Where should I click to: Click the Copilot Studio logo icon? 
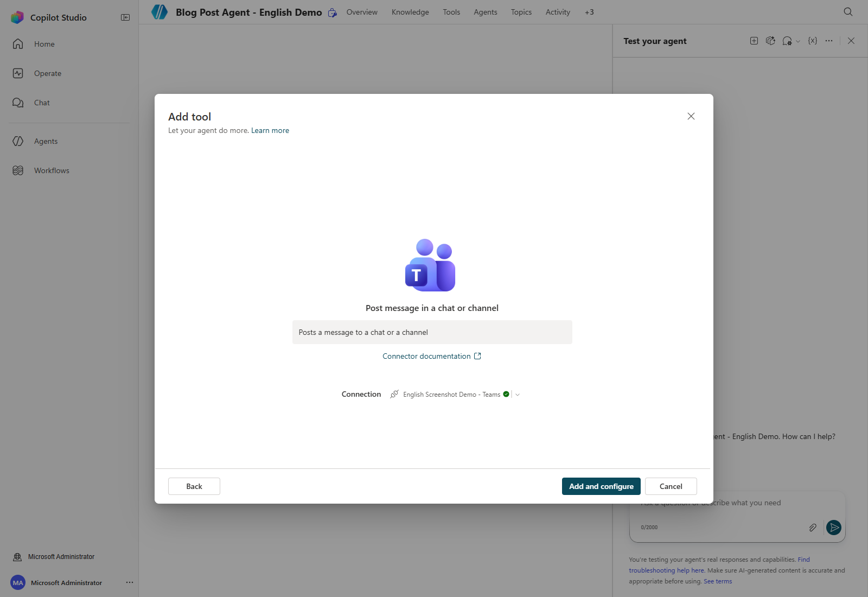click(x=17, y=17)
